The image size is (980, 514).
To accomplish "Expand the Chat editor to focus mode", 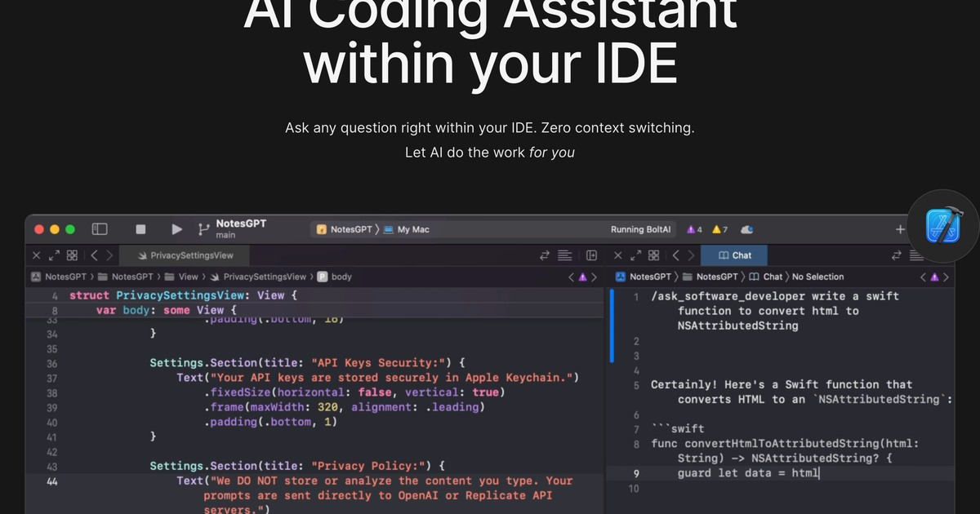I will click(x=635, y=255).
